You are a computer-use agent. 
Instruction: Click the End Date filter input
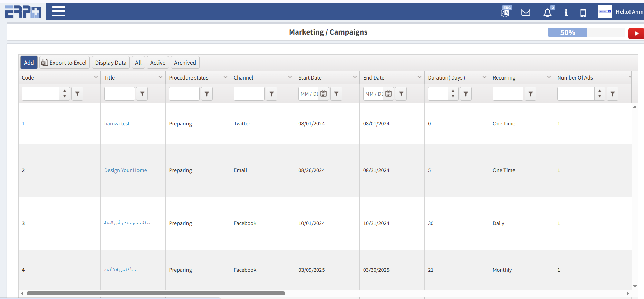(374, 94)
